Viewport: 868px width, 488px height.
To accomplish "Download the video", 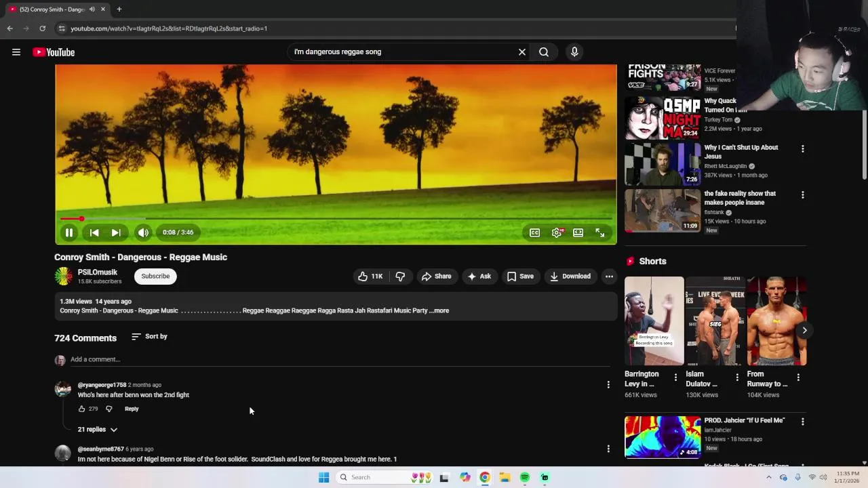I will pos(570,276).
